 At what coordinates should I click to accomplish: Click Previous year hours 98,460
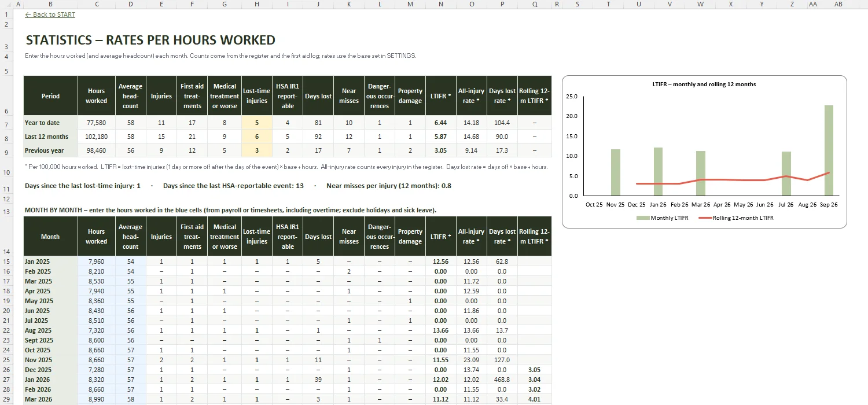(x=97, y=150)
